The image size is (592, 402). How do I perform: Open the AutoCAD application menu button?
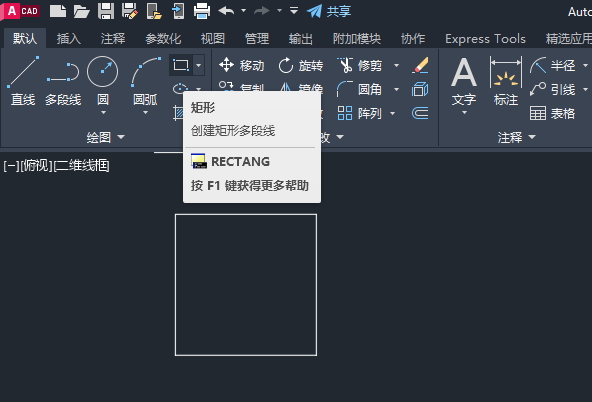coord(20,11)
